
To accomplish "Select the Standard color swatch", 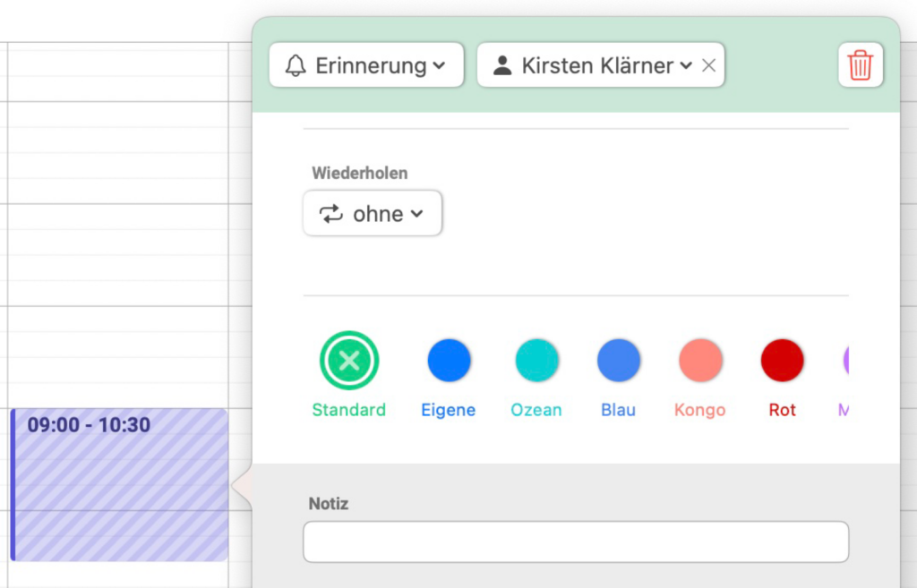I will pyautogui.click(x=349, y=360).
